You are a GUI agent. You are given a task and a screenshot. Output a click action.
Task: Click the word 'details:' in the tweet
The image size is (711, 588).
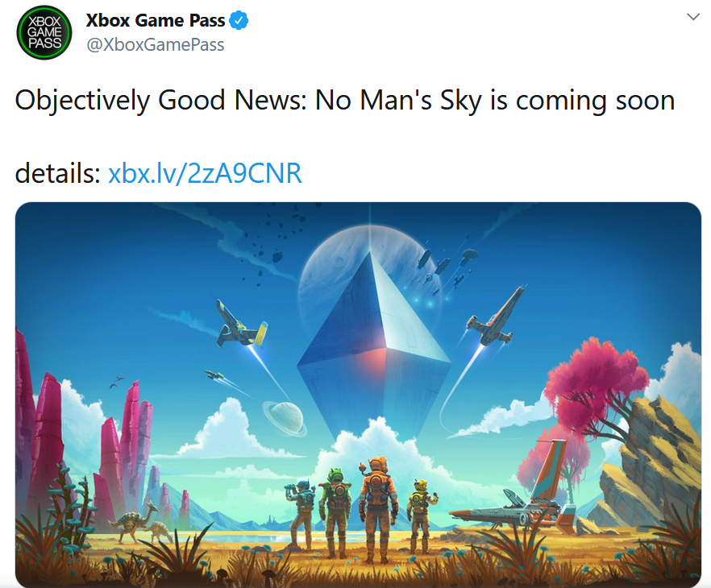coord(57,173)
